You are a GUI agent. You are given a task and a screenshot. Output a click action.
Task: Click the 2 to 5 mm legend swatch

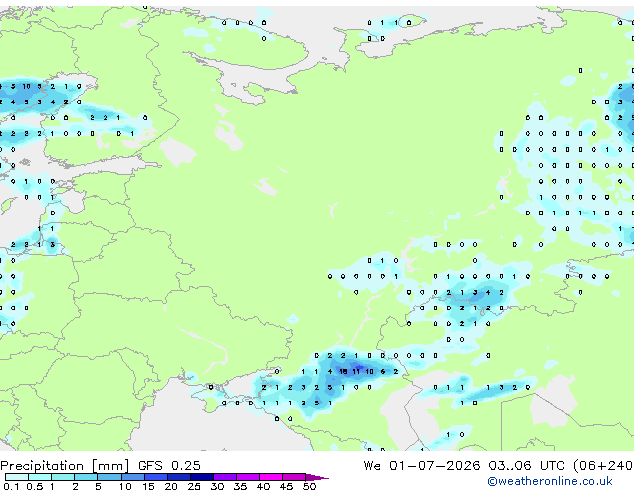(86, 477)
